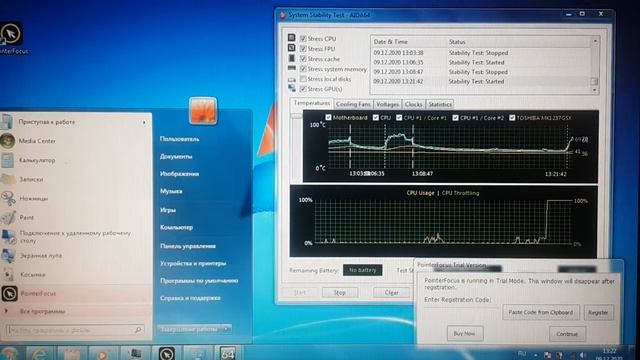Viewport: 640px width, 360px height.
Task: Uncheck Stress system memory
Action: tap(303, 69)
